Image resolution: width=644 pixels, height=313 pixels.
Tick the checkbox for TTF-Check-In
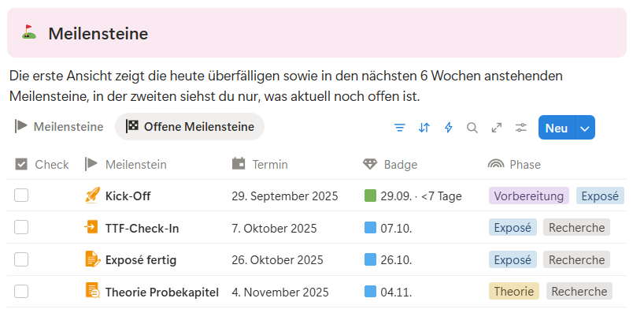[21, 227]
